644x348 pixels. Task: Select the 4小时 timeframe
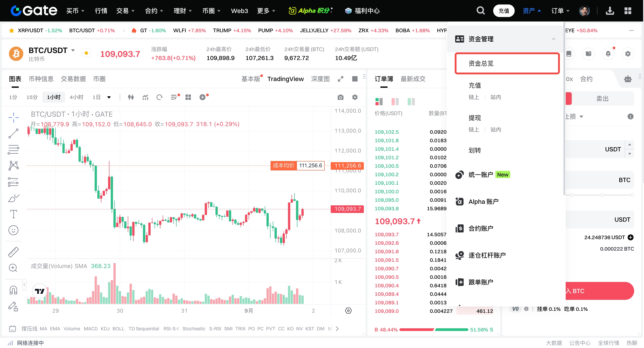(x=76, y=97)
